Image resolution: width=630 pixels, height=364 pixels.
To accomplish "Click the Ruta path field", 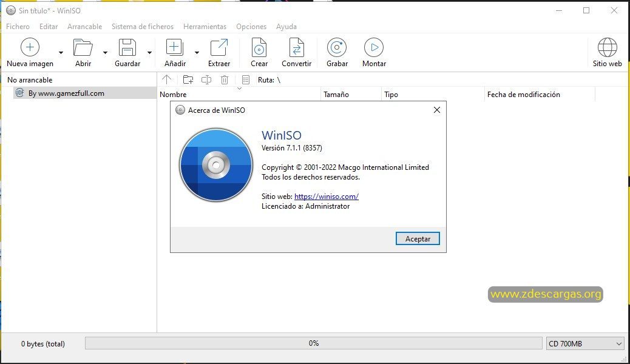I will pos(442,80).
